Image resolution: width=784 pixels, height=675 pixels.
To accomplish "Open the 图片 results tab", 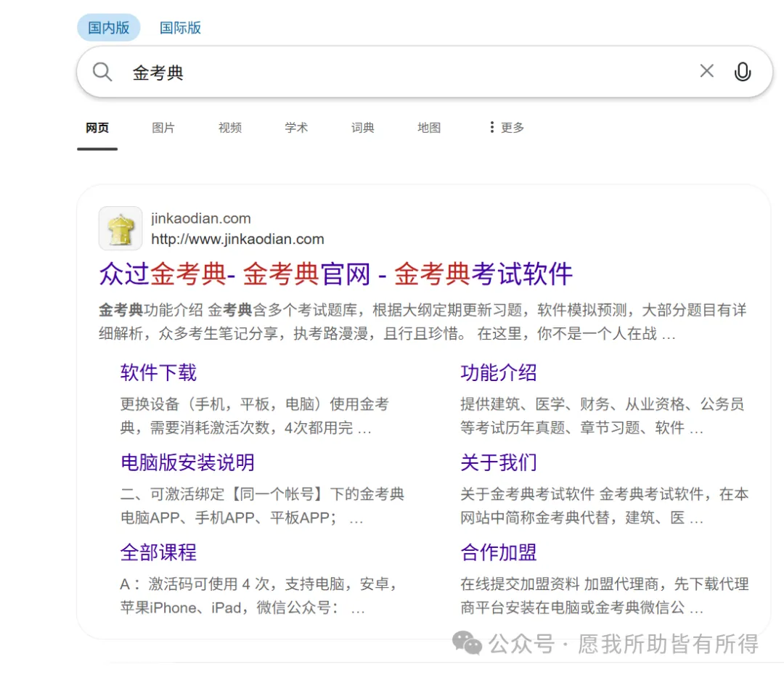I will (x=163, y=128).
